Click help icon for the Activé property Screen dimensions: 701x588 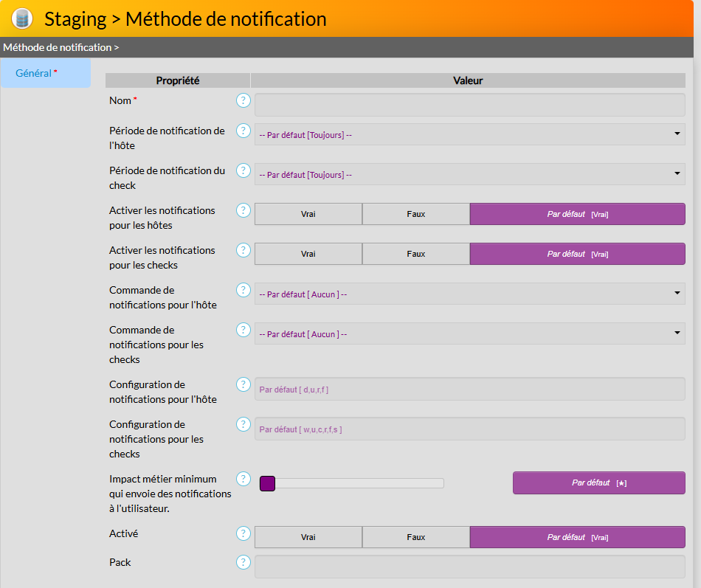tap(244, 533)
